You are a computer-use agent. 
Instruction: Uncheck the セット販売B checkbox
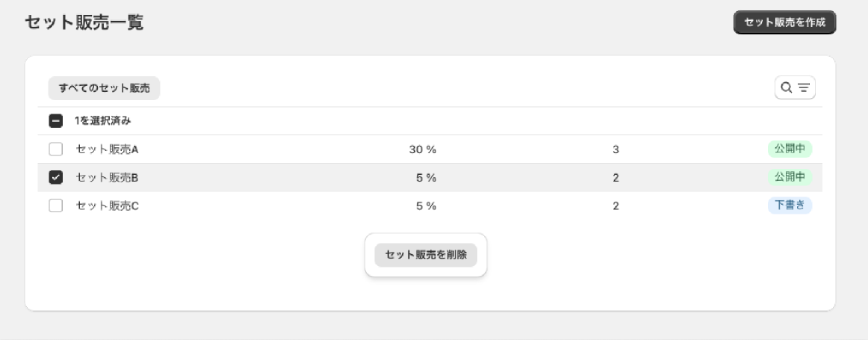click(x=56, y=177)
